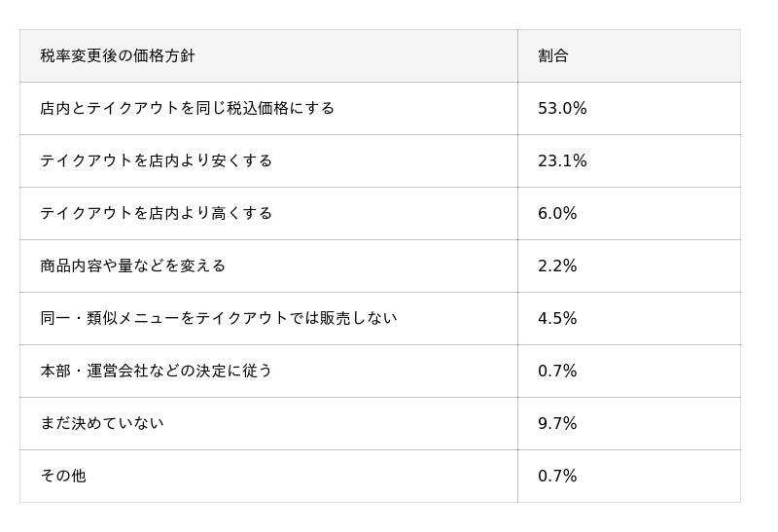
Task: Click the 割合 column header
Action: coord(552,55)
